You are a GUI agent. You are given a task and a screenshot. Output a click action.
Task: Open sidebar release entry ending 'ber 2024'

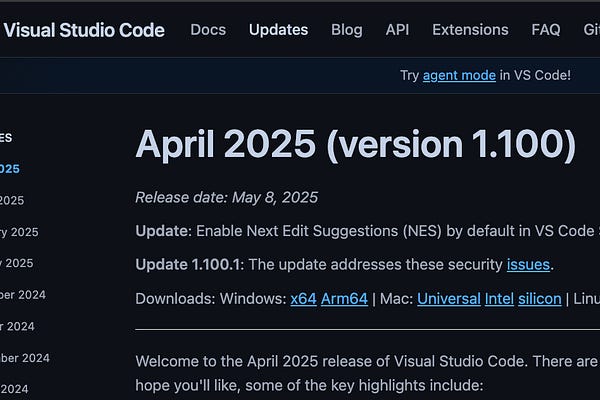[x=24, y=358]
